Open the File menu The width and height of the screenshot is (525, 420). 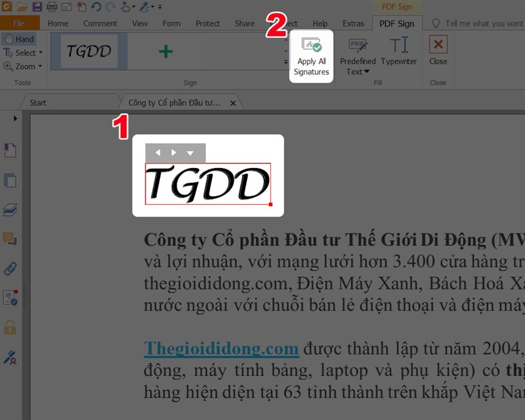coord(19,23)
